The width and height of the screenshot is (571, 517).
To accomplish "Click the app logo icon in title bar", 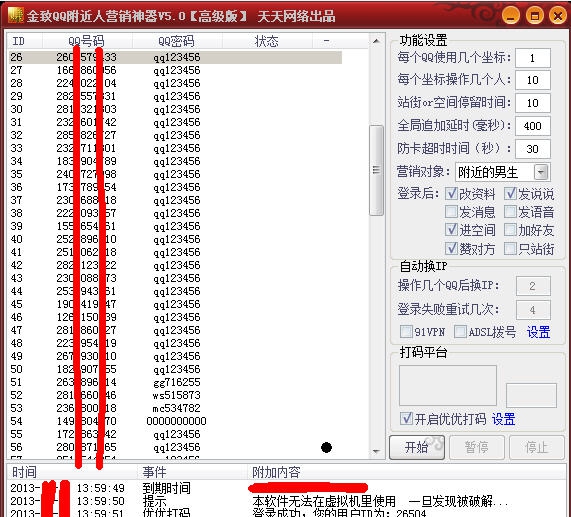I will 15,16.
